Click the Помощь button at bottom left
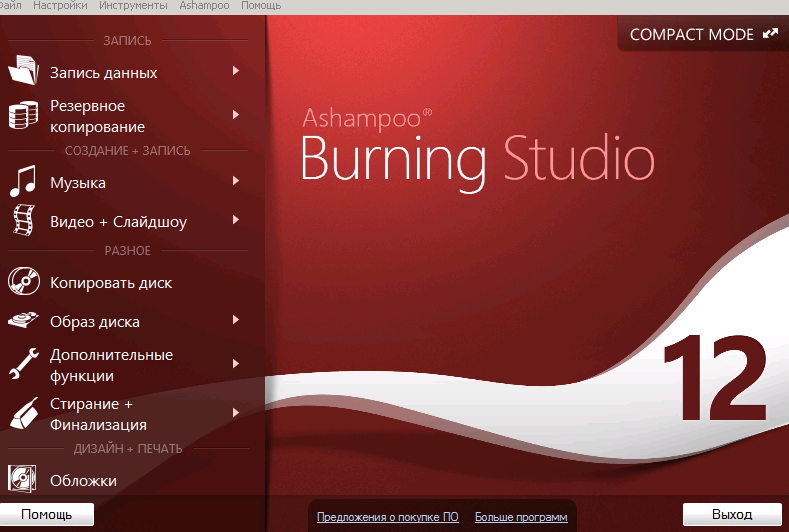 coord(47,514)
